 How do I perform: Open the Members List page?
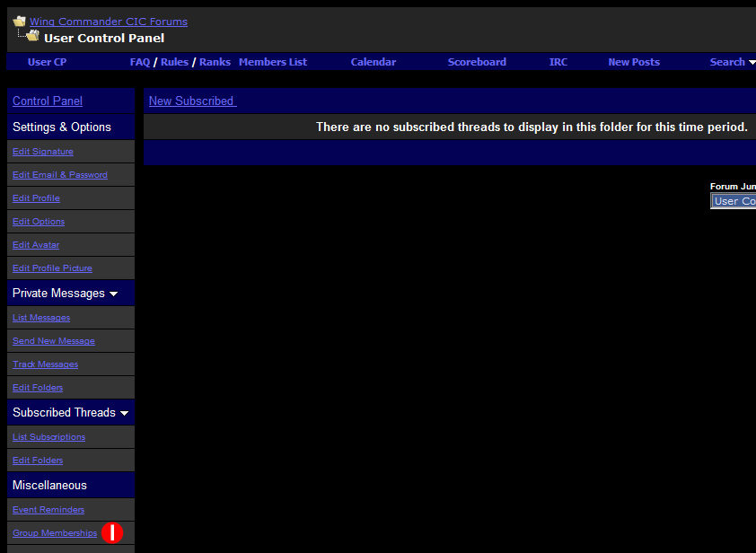tap(272, 62)
